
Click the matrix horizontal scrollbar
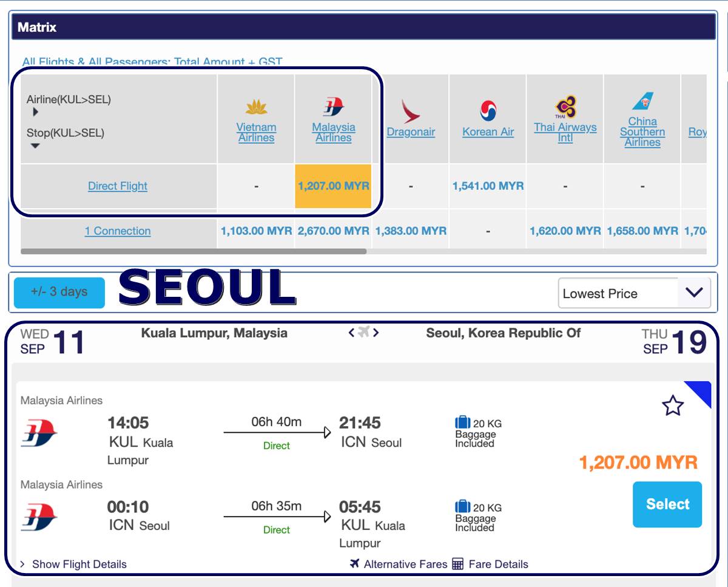pyautogui.click(x=194, y=251)
